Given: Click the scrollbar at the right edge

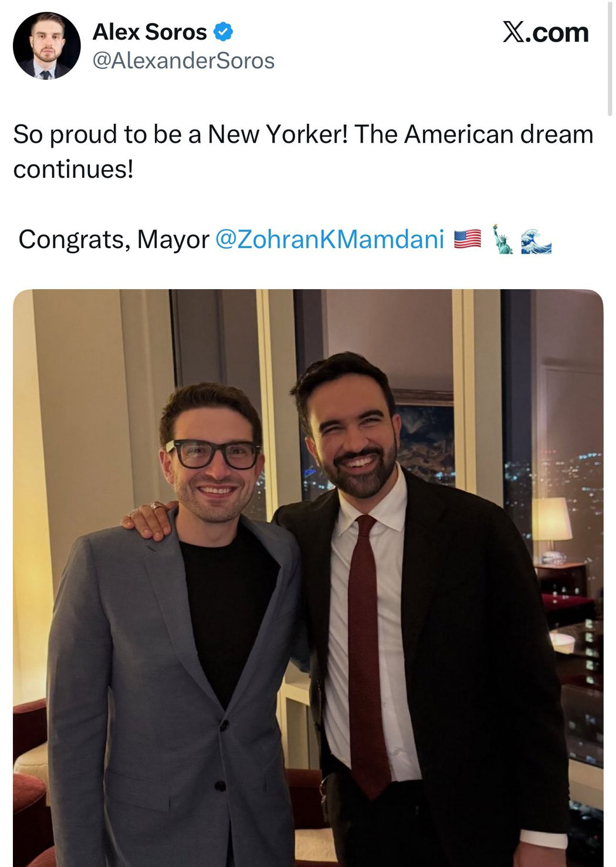Looking at the screenshot, I should [x=611, y=59].
